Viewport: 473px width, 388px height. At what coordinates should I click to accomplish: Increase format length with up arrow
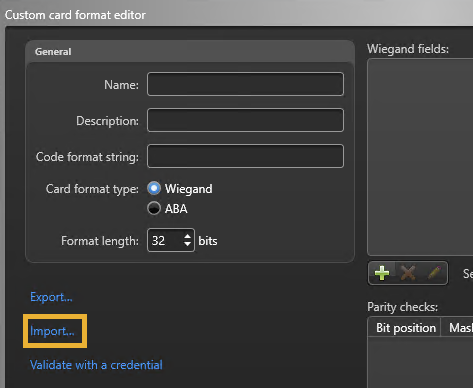[187, 236]
